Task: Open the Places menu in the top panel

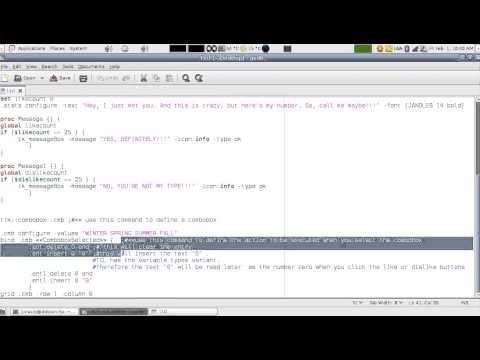Action: tap(57, 49)
